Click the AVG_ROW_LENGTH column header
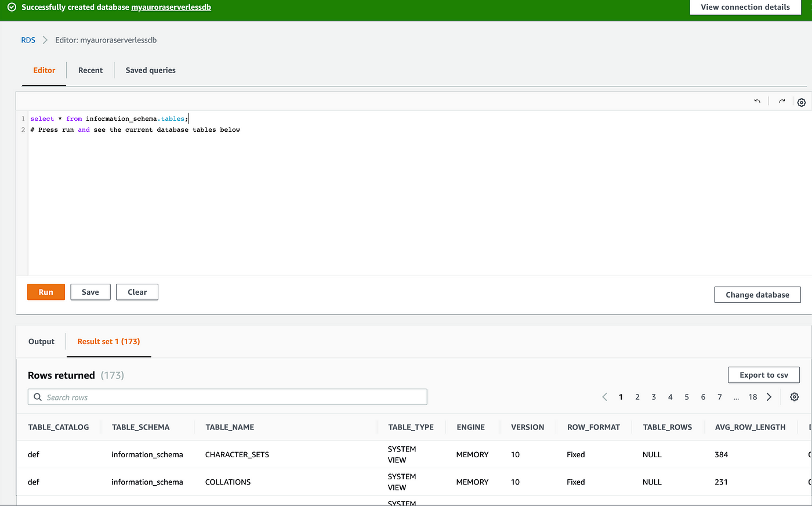 [x=751, y=427]
